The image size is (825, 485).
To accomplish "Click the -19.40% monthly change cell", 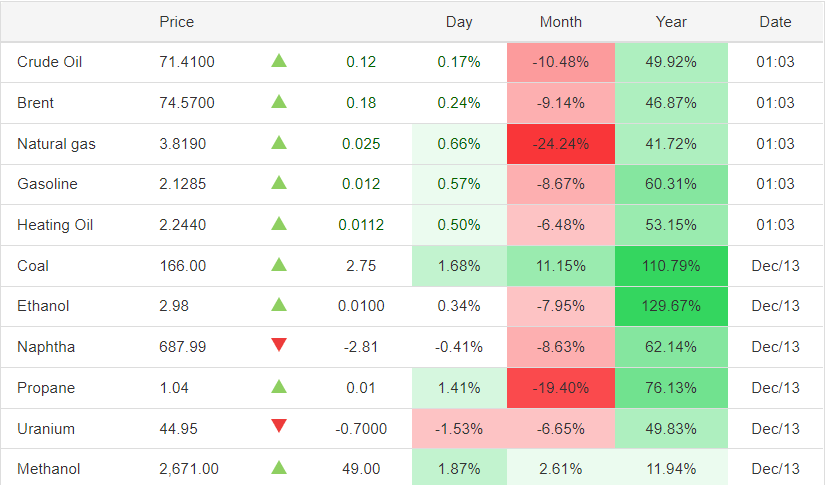I will coord(561,388).
